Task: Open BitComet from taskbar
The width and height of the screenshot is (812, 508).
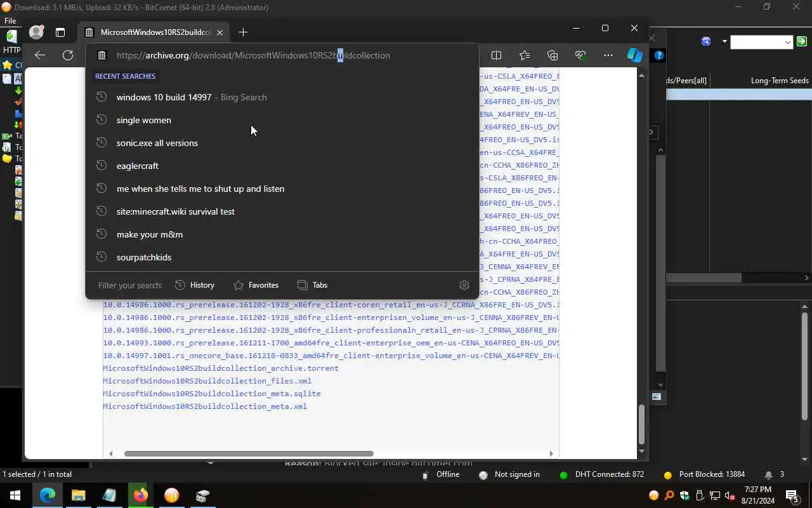Action: [x=171, y=495]
